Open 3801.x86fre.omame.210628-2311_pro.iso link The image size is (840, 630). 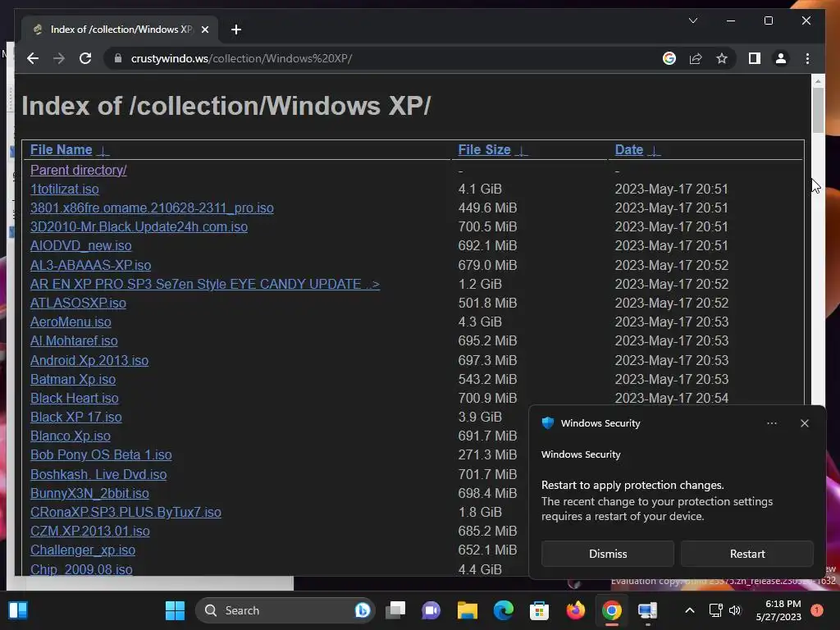pos(152,208)
